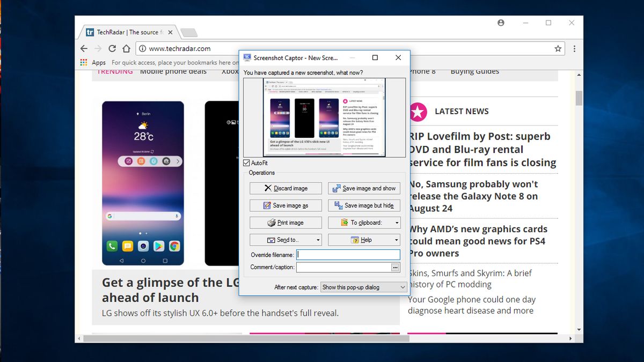
Task: Click the Chrome profile avatar icon
Action: [x=501, y=23]
